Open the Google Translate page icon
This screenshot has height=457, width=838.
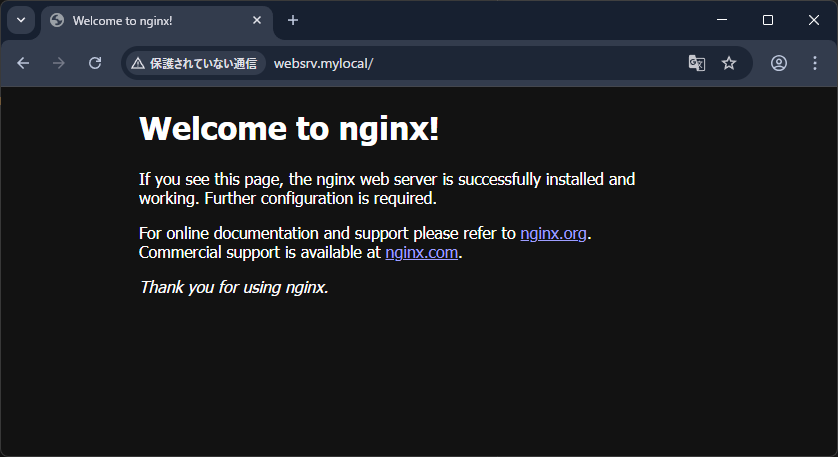click(696, 63)
